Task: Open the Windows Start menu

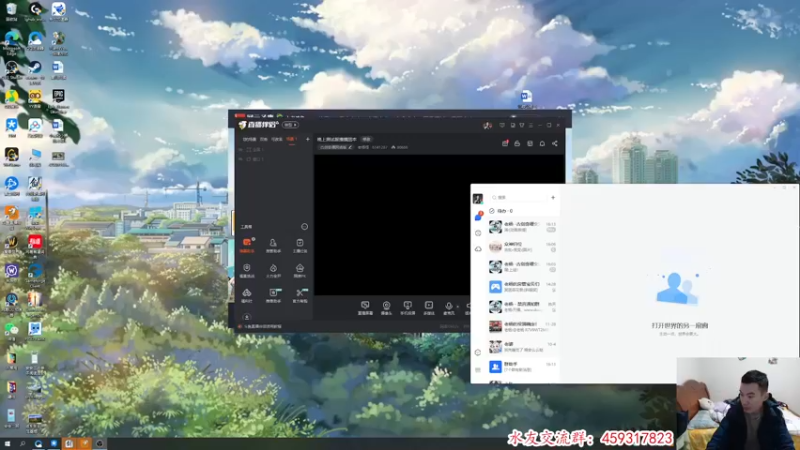Action: click(7, 443)
